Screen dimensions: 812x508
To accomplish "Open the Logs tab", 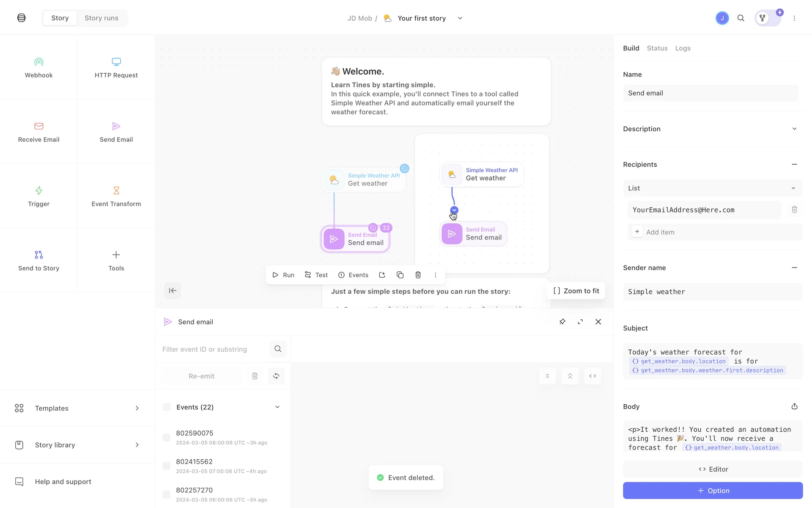I will click(x=683, y=48).
